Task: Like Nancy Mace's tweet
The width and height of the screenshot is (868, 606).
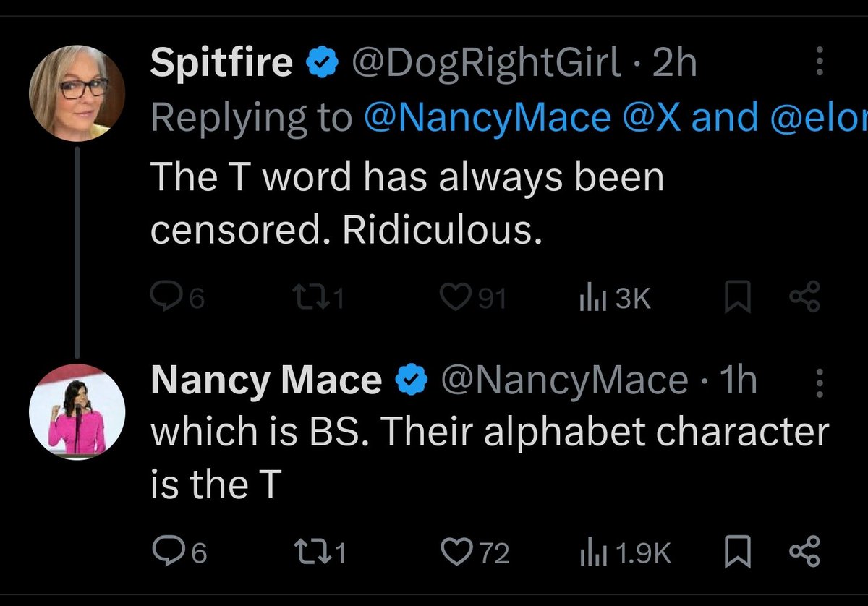Action: (x=456, y=553)
